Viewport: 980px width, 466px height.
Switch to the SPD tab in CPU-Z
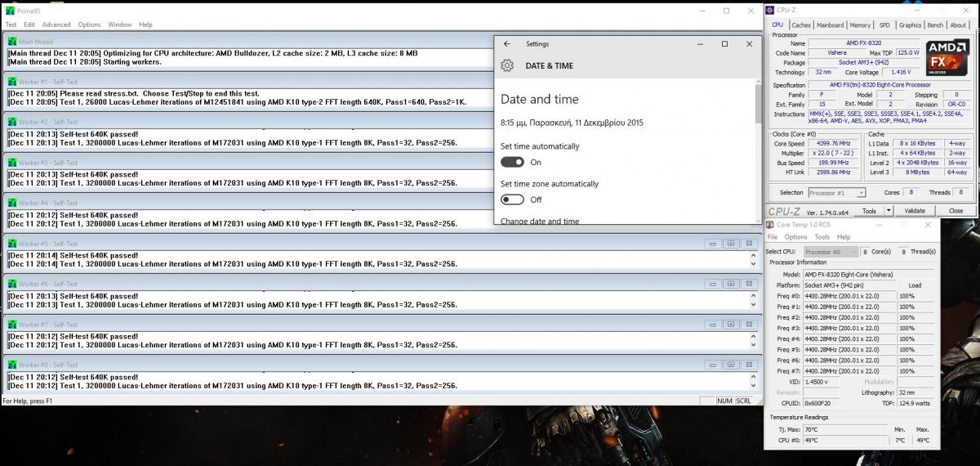[884, 25]
